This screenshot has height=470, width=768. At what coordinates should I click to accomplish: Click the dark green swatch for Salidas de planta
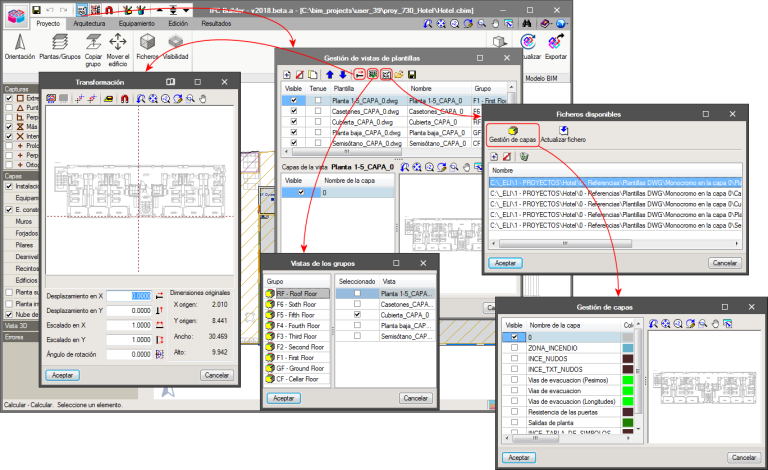(x=627, y=422)
